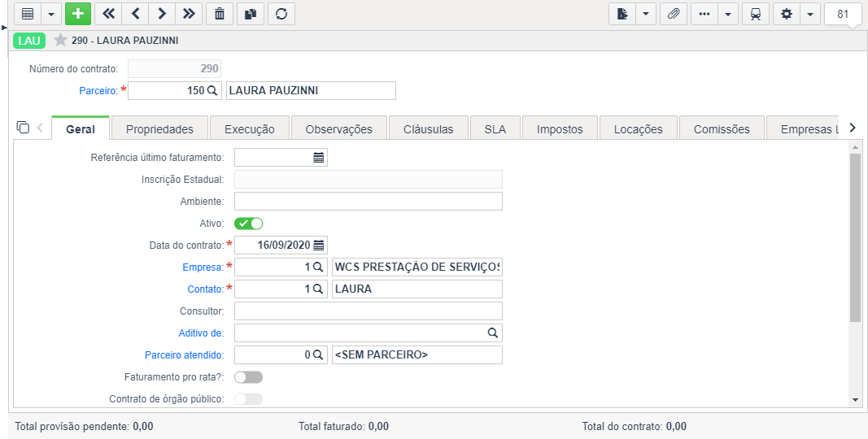Viewport: 868px width, 439px height.
Task: Click the Empresa link label
Action: click(203, 267)
